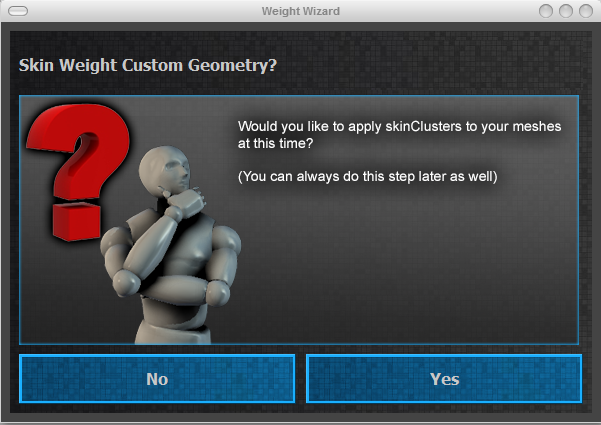Viewport: 601px width, 425px height.
Task: Click the "(You can always do this step later as well)" note
Action: coord(368,177)
